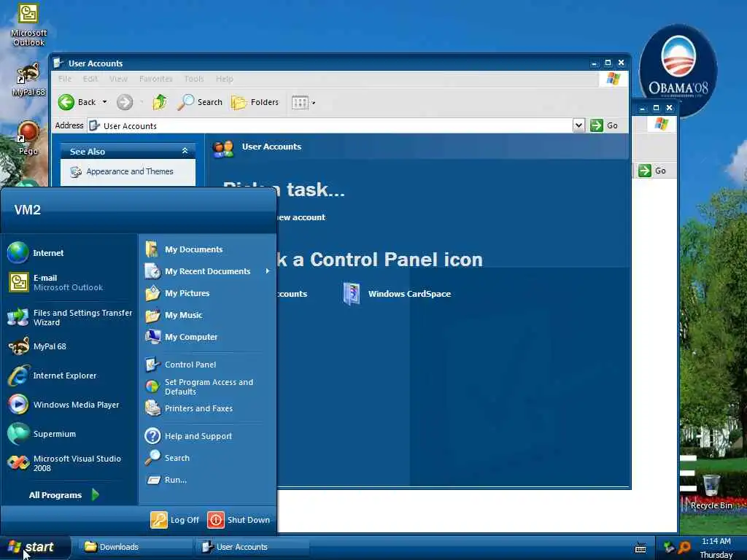Toggle the Folders pane button
Screen dimensions: 747x560
pyautogui.click(x=255, y=102)
